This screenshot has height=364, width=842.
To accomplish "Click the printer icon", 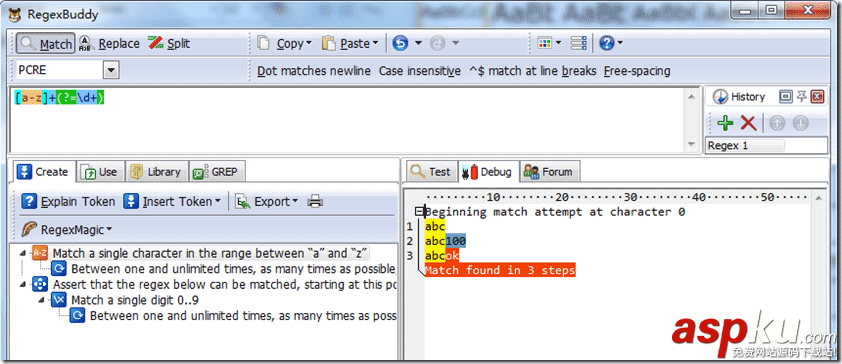I will (315, 202).
